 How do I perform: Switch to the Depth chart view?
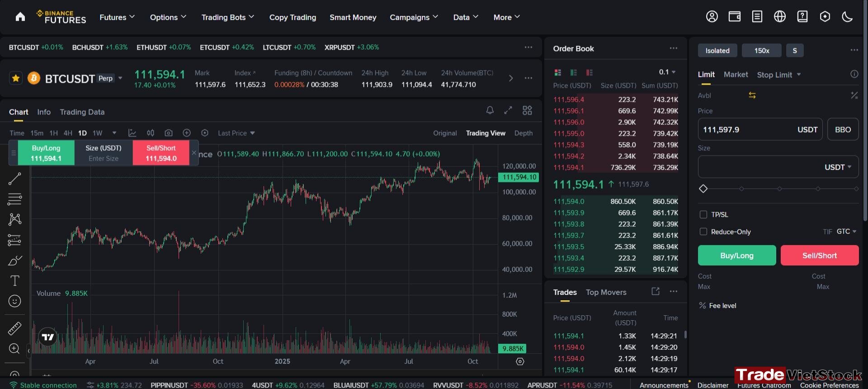click(x=524, y=133)
